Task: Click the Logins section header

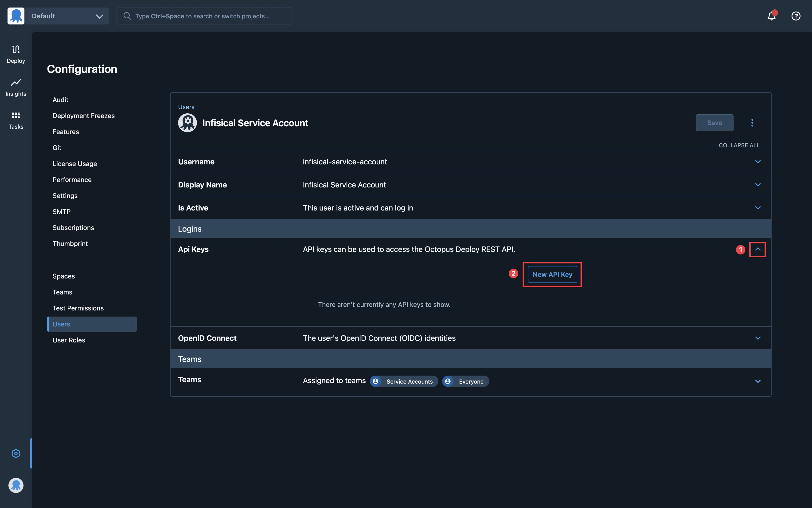Action: (x=470, y=228)
